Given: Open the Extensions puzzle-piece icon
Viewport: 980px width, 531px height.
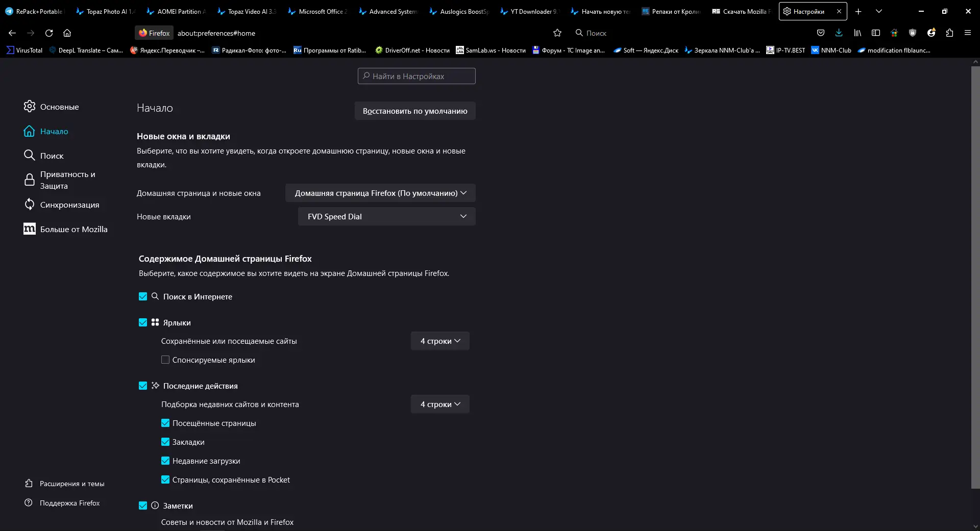Looking at the screenshot, I should [x=949, y=33].
